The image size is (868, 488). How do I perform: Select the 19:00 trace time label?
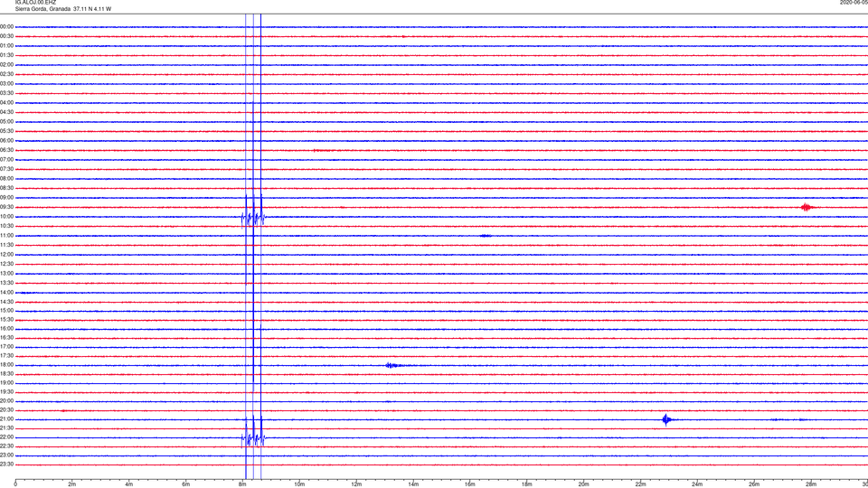(6, 383)
